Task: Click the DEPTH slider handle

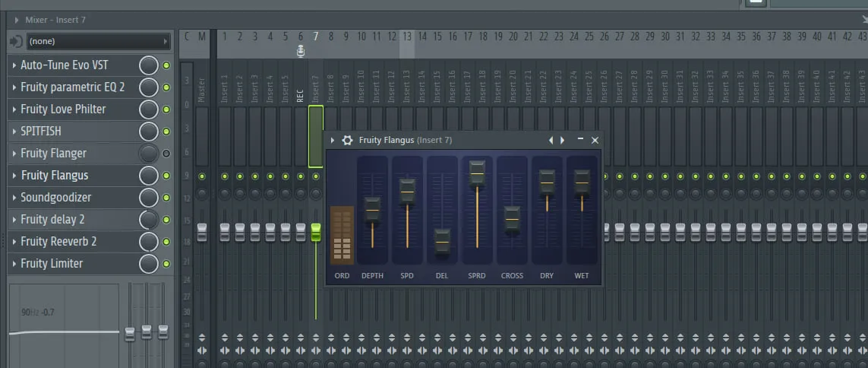Action: click(x=372, y=210)
